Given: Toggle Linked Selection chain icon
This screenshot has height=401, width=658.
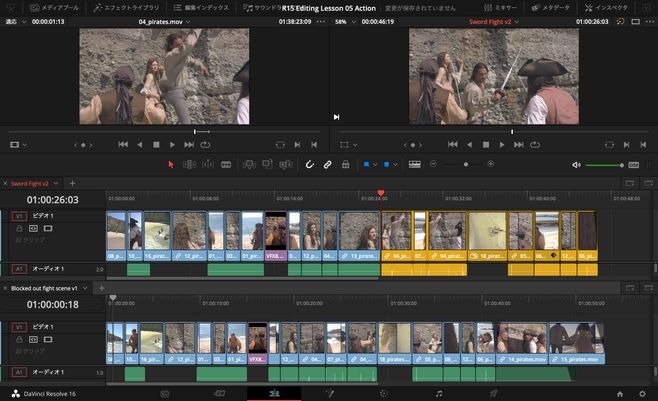Looking at the screenshot, I should pyautogui.click(x=327, y=164).
